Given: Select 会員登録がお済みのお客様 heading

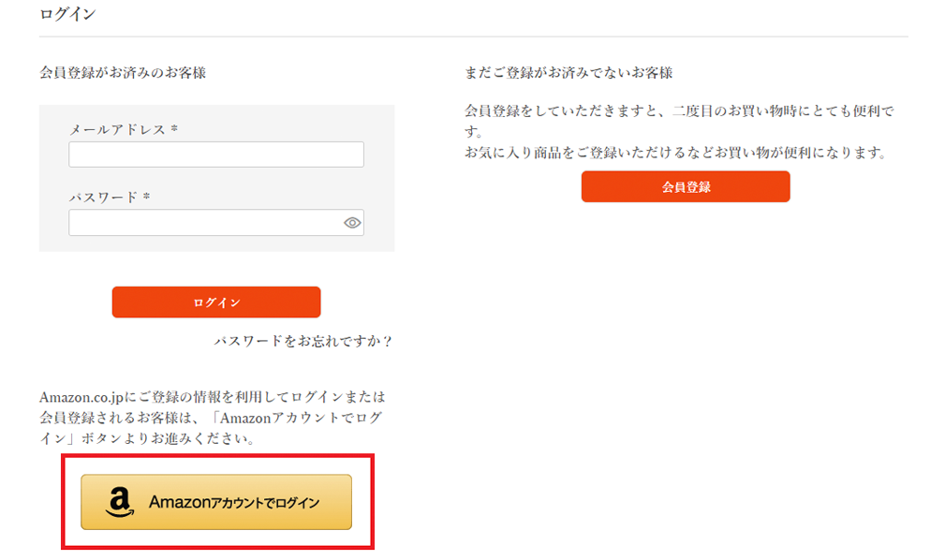Looking at the screenshot, I should coord(123,73).
